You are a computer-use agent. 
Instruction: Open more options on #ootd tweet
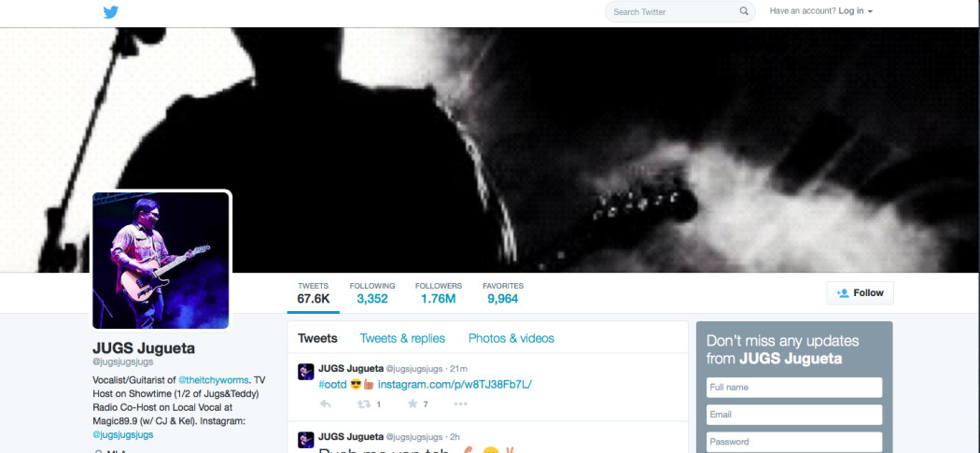(x=461, y=404)
